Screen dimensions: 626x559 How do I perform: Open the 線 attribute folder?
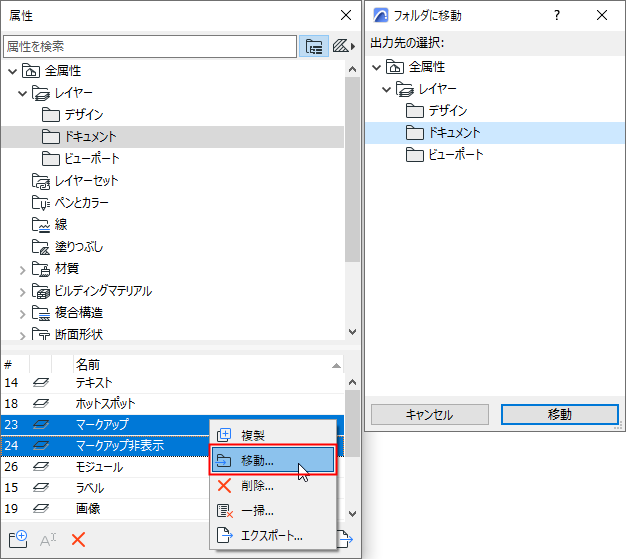pyautogui.click(x=61, y=224)
